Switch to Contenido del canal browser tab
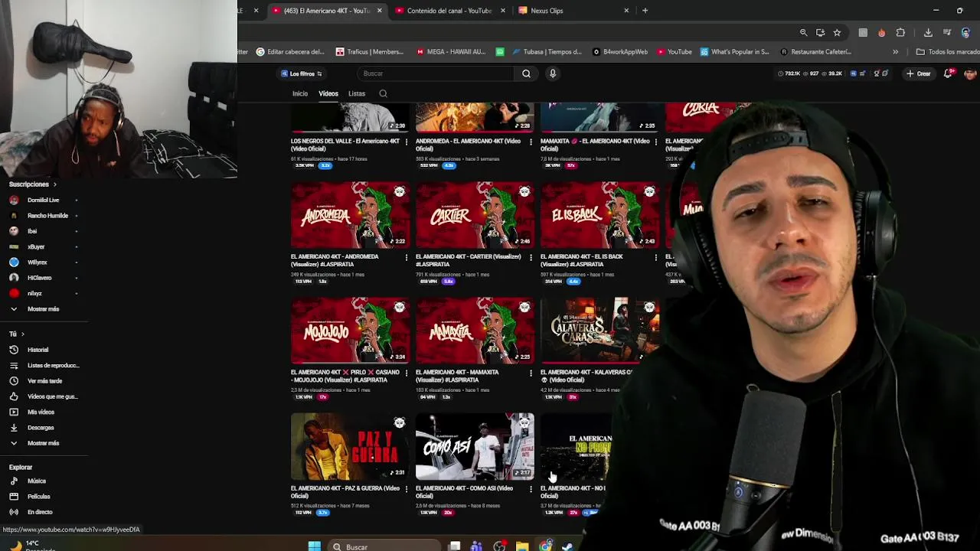This screenshot has height=551, width=980. (449, 11)
